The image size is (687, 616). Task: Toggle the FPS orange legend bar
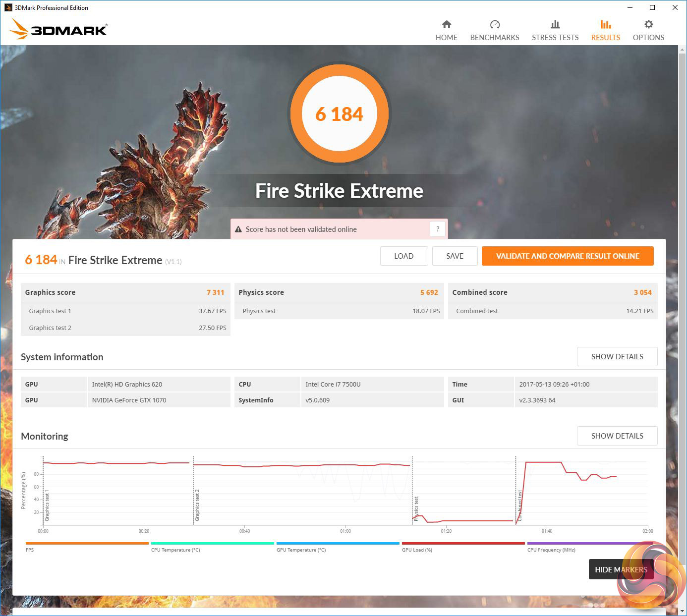(87, 543)
